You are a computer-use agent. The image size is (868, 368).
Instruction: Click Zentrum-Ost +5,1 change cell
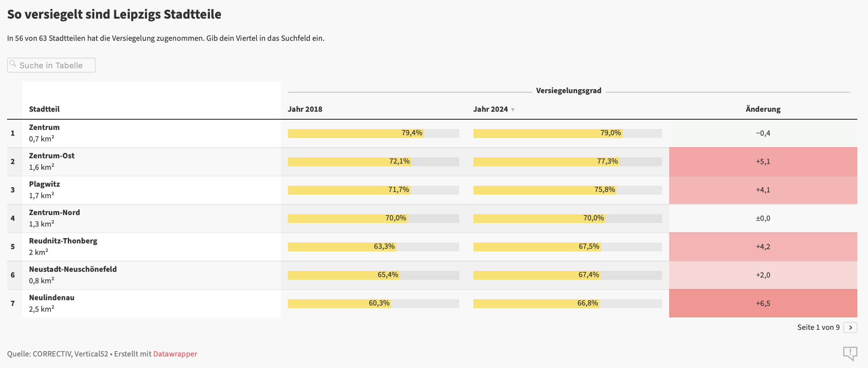[763, 161]
